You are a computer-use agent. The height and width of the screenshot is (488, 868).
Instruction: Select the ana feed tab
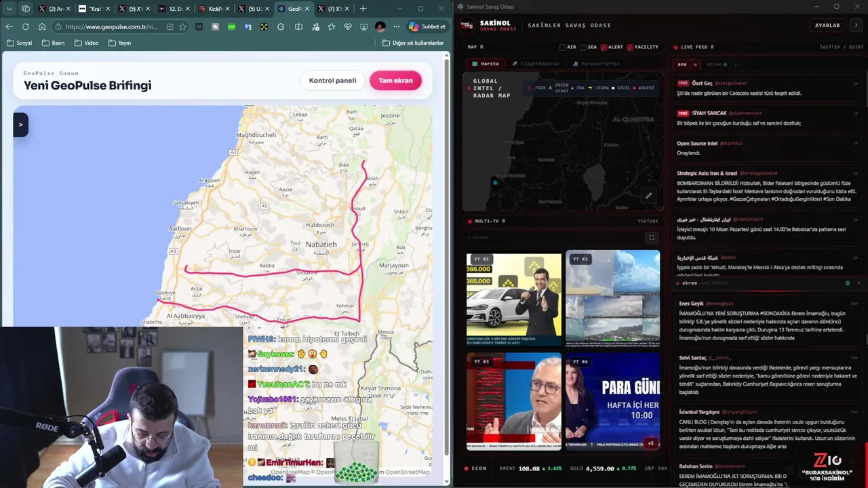pyautogui.click(x=682, y=64)
